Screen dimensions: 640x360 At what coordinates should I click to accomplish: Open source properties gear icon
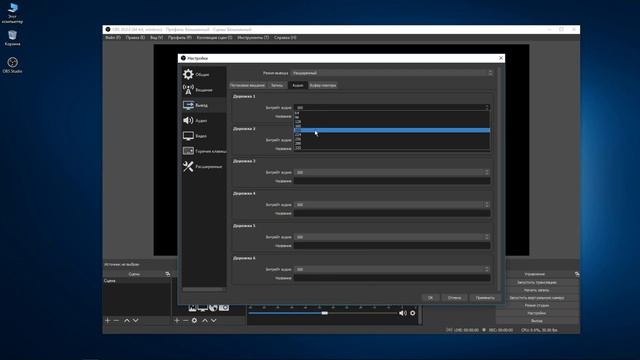coord(194,320)
